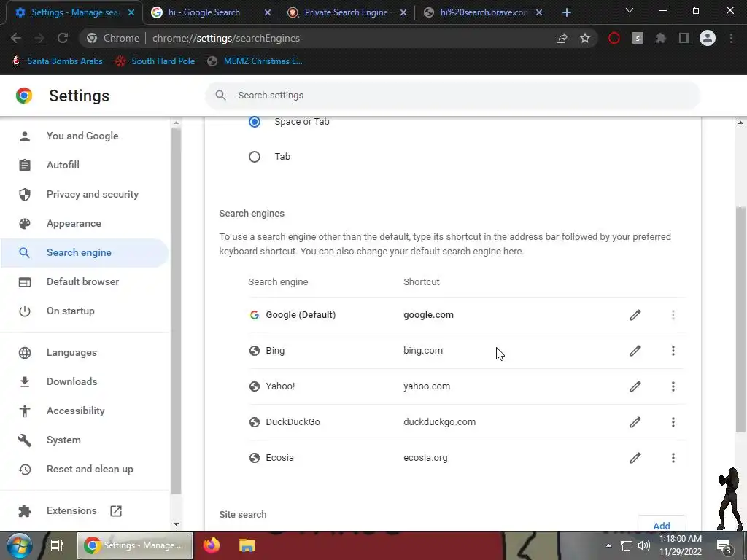Open File Explorer from the taskbar

(x=247, y=545)
